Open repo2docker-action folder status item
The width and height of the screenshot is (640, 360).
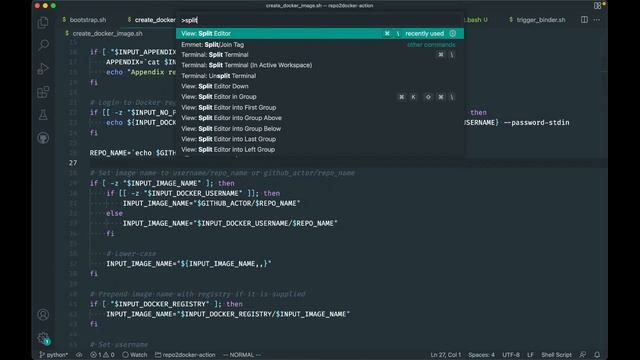point(185,355)
